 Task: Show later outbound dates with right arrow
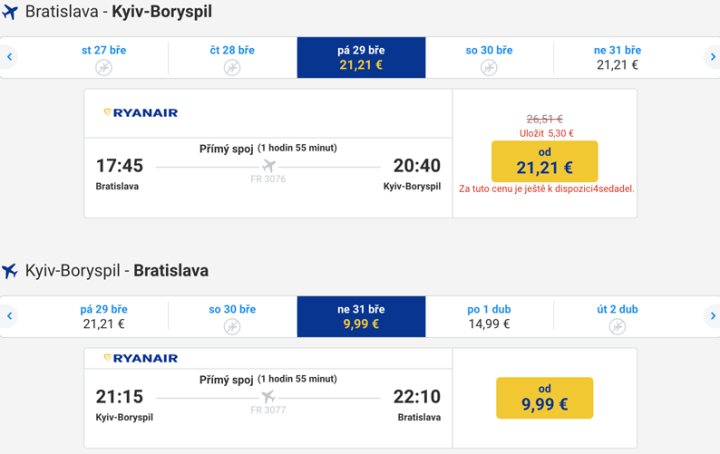coord(710,57)
